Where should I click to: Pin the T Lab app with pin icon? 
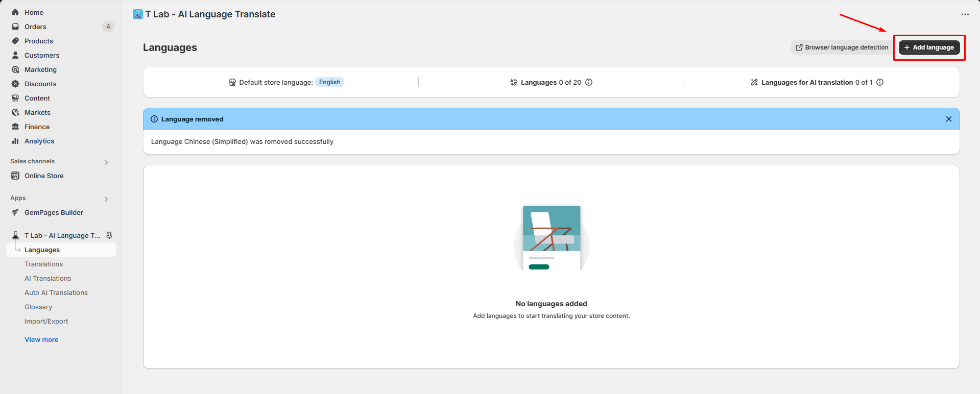click(109, 235)
